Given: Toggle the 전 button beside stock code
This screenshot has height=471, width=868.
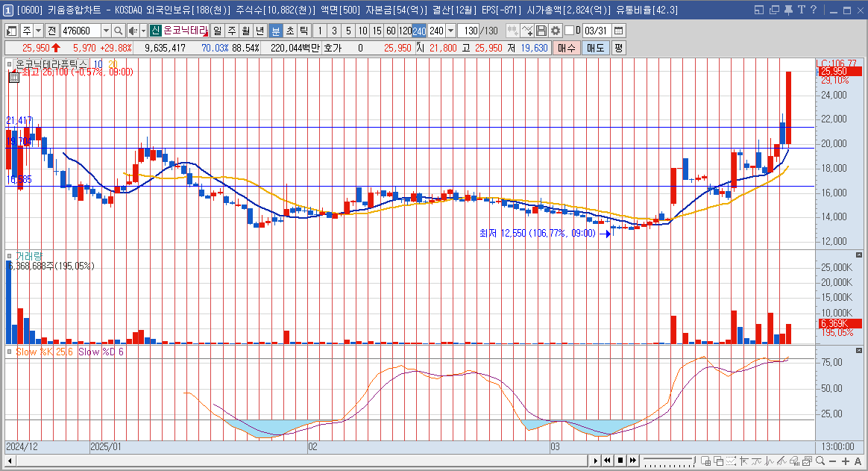Looking at the screenshot, I should tap(51, 31).
